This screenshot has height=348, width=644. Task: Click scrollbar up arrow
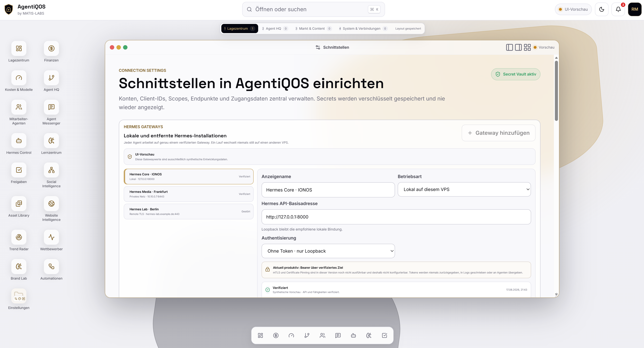coord(556,58)
